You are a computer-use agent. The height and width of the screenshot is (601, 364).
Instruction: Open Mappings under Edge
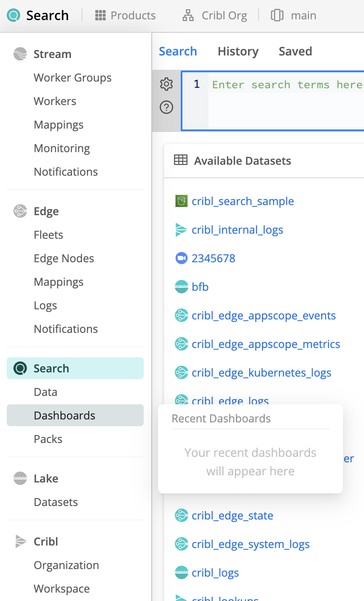[59, 282]
